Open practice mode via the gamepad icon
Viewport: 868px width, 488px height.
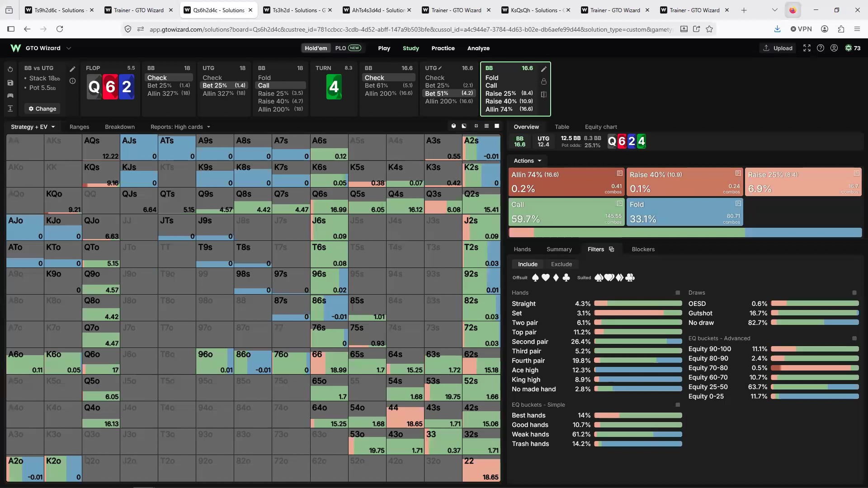(x=10, y=95)
